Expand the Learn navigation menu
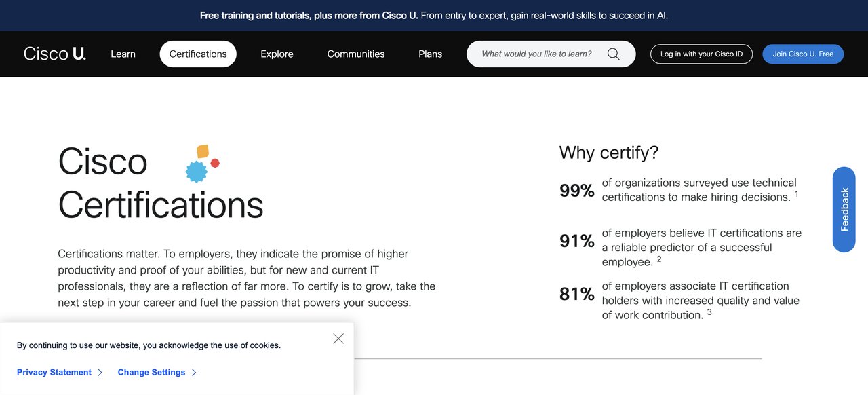The image size is (868, 395). tap(123, 54)
